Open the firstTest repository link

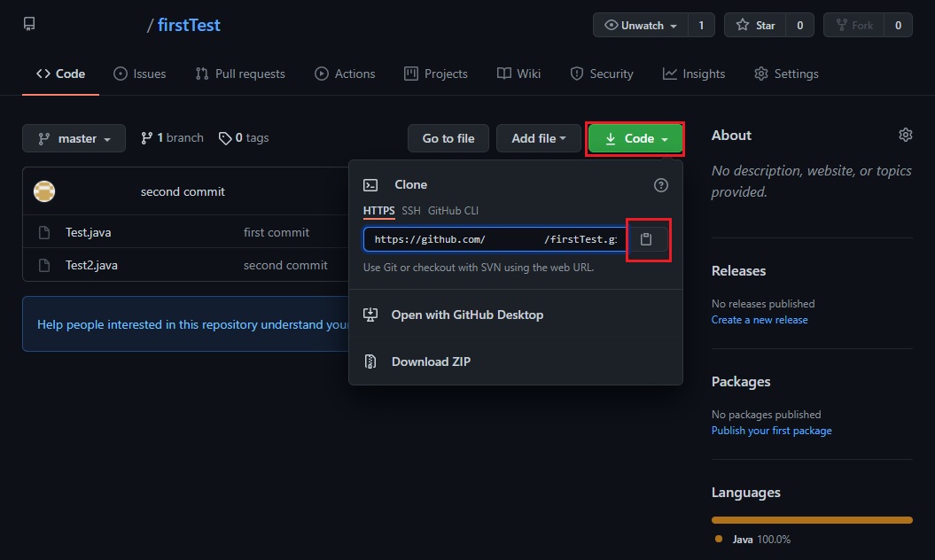pyautogui.click(x=189, y=25)
